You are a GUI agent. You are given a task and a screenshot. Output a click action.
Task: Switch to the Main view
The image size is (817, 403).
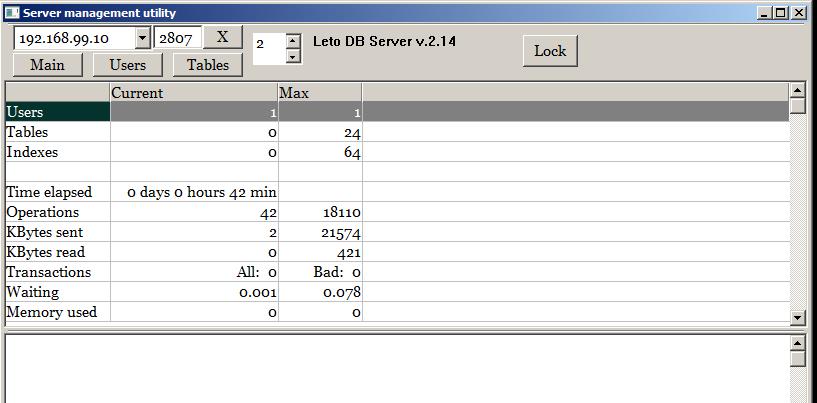pyautogui.click(x=47, y=65)
